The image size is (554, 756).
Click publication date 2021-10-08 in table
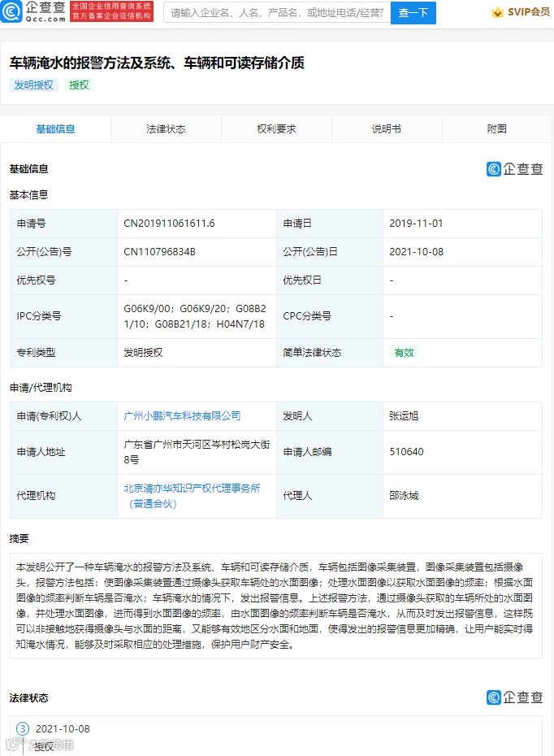[416, 252]
